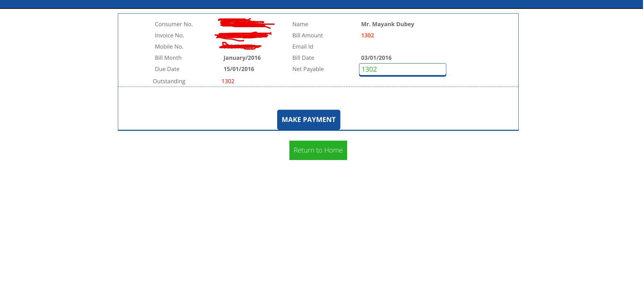Click the Outstanding amount value 1302

[228, 81]
